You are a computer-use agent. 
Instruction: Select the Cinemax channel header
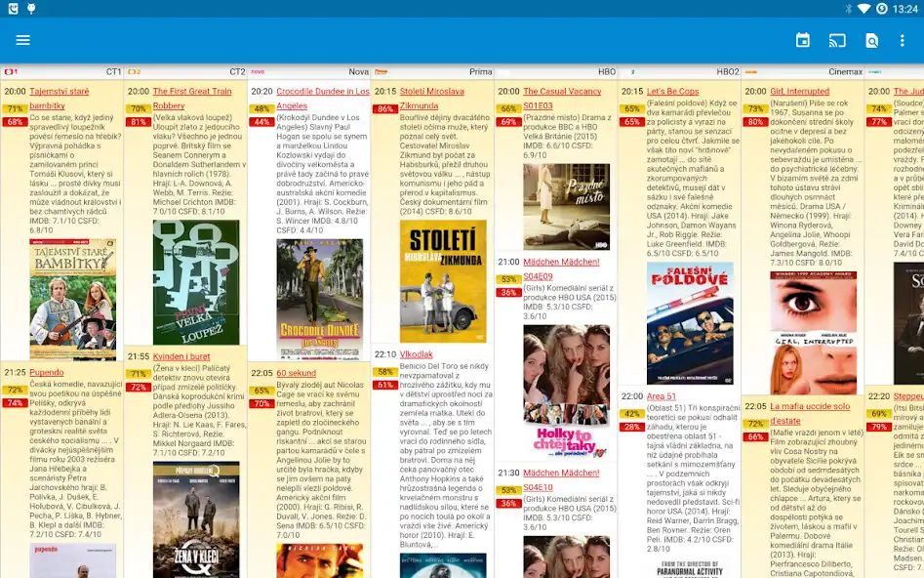[803, 72]
